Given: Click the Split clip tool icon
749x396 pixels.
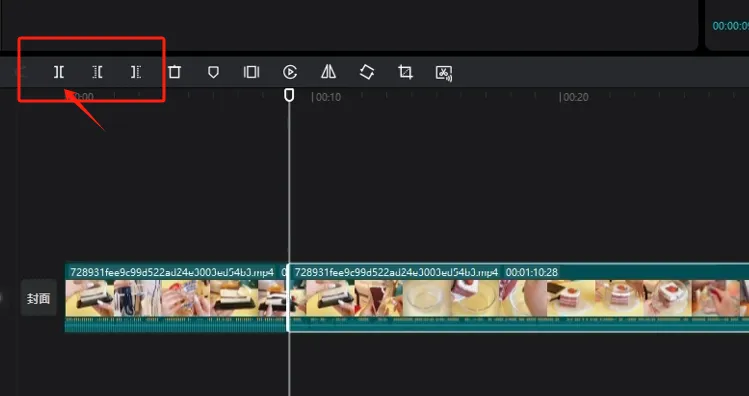Looking at the screenshot, I should (x=59, y=72).
